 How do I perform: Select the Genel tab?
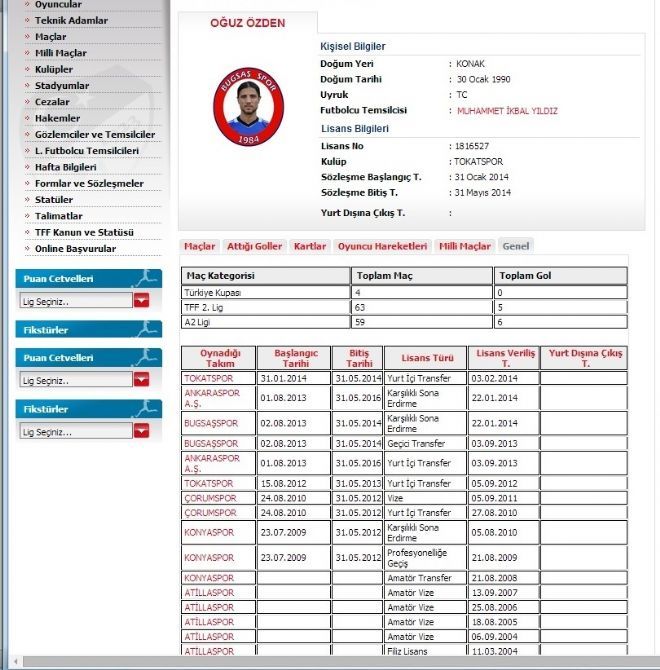tap(516, 246)
